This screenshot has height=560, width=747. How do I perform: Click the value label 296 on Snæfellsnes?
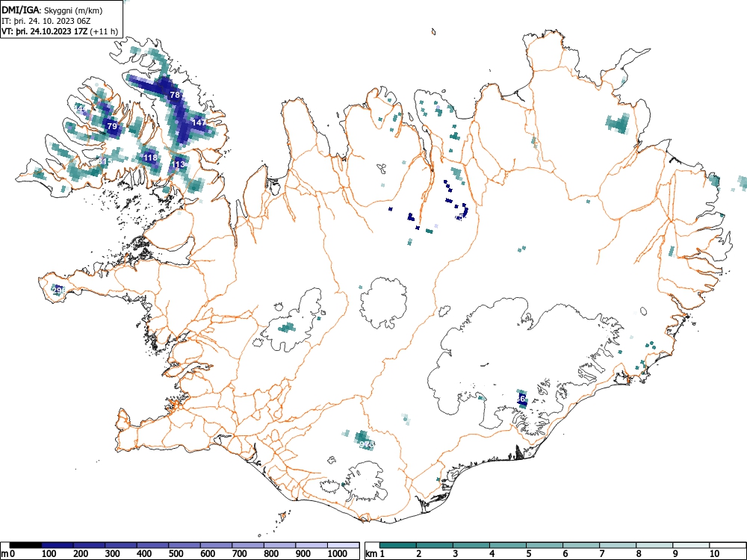(58, 290)
